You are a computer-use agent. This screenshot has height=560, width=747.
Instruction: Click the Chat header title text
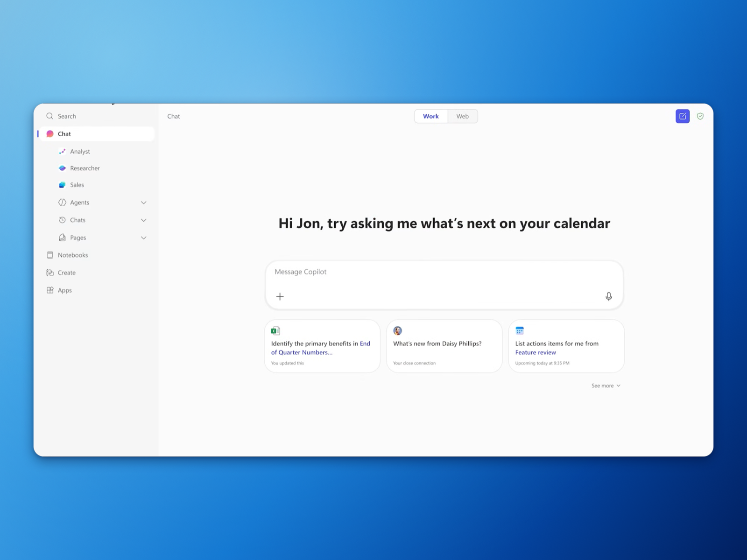[174, 116]
